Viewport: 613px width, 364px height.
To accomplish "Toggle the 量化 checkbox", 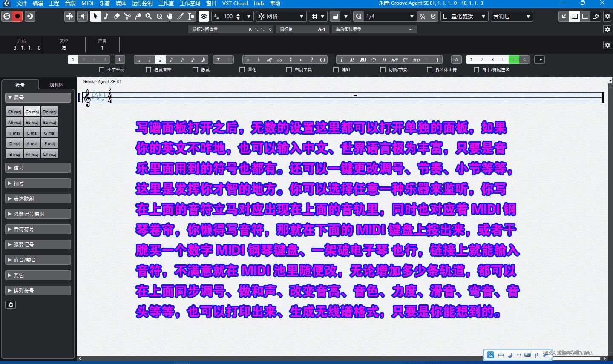I will (242, 69).
